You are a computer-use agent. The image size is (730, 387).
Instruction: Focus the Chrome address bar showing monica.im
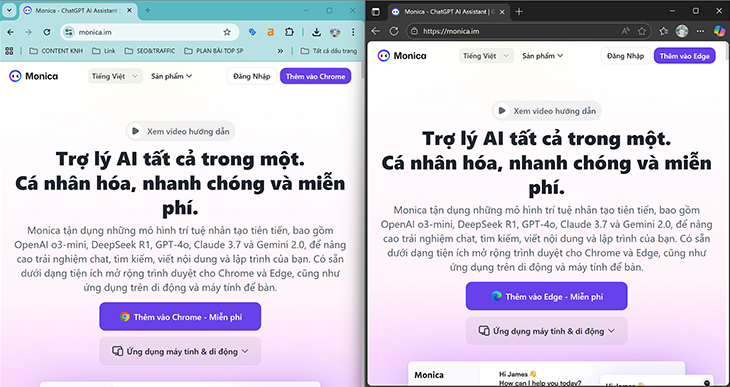pos(149,32)
